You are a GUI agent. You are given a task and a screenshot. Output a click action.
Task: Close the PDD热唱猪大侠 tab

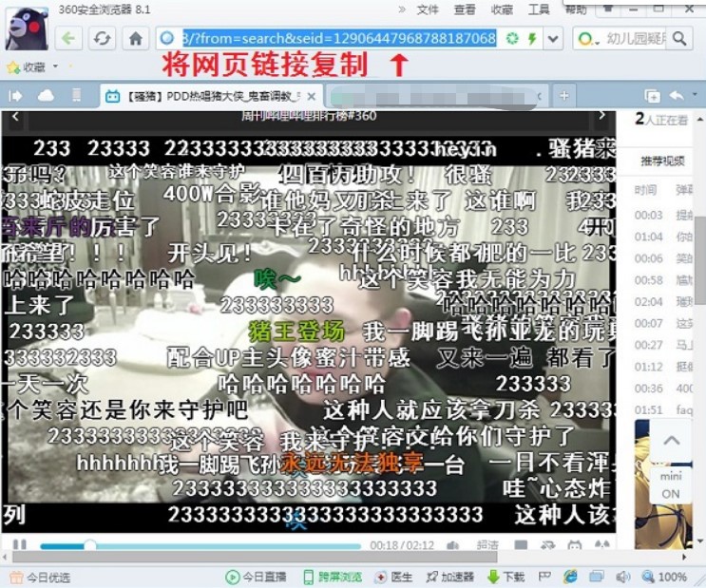311,96
